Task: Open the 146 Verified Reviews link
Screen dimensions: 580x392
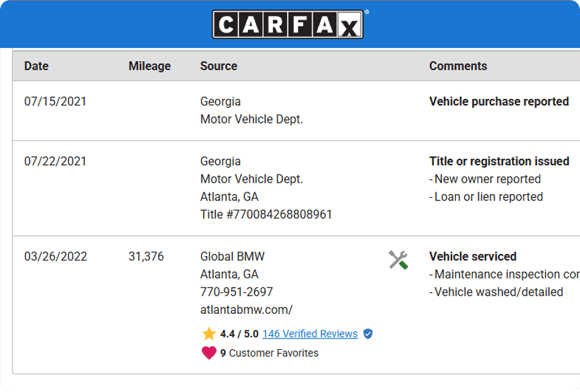Action: tap(310, 333)
